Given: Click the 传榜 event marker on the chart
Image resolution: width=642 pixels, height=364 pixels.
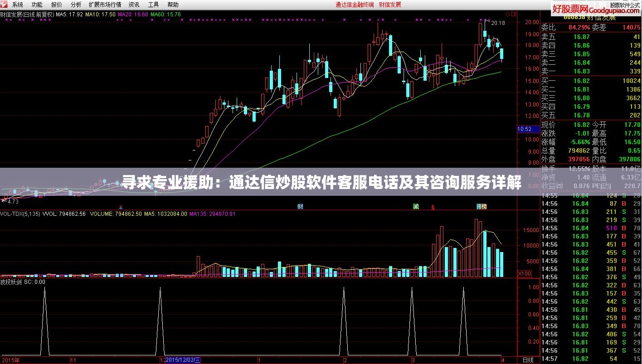Looking at the screenshot, I should 481,207.
